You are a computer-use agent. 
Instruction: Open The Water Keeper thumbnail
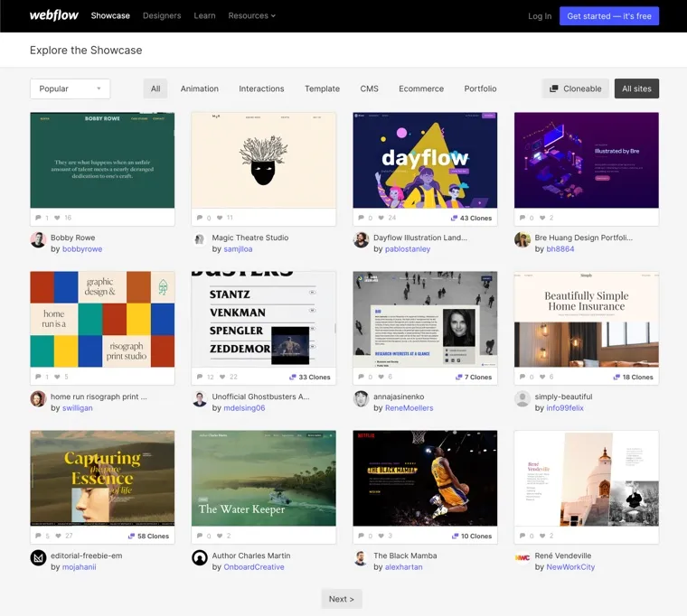point(264,478)
